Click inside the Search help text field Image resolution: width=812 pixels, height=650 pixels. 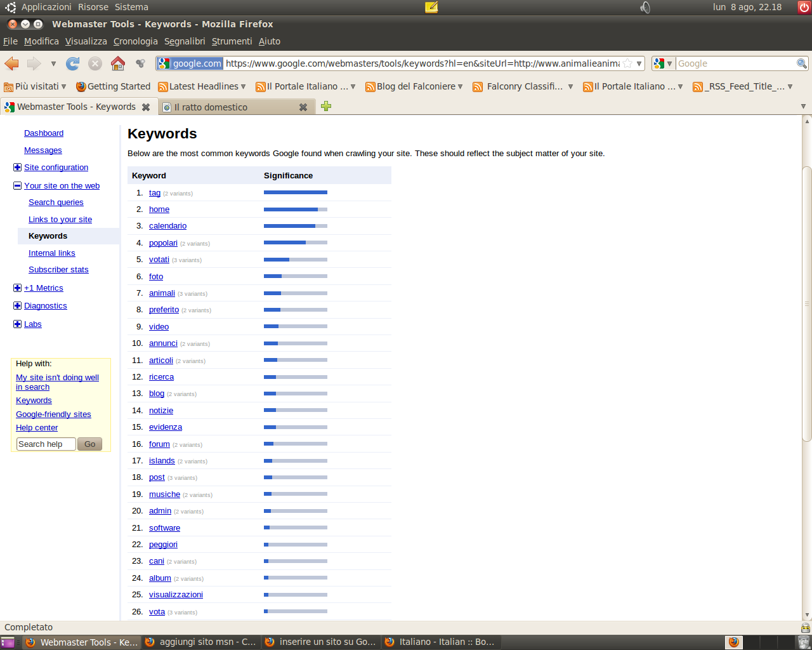tap(45, 444)
